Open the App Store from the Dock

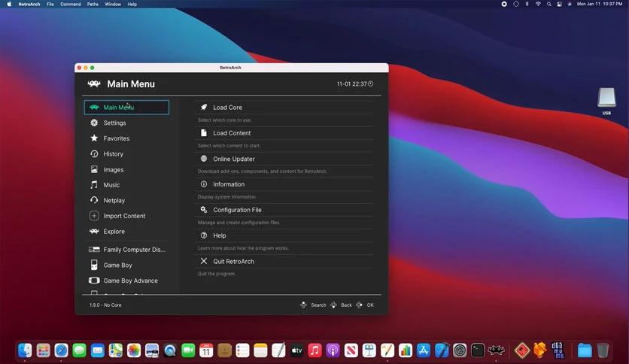tap(424, 350)
